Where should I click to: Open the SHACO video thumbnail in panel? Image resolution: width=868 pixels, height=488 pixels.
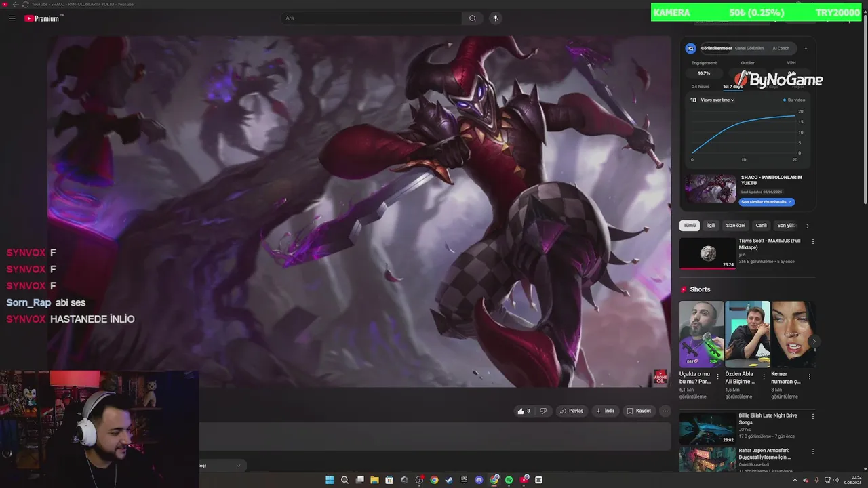pyautogui.click(x=710, y=189)
